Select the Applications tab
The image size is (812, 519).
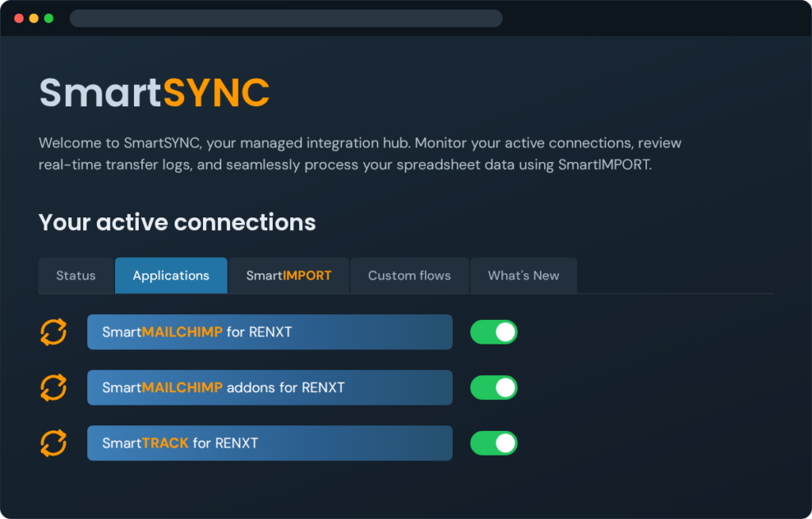171,275
